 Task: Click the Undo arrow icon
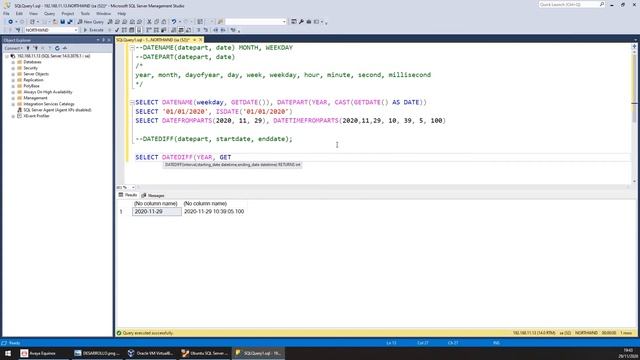(174, 22)
